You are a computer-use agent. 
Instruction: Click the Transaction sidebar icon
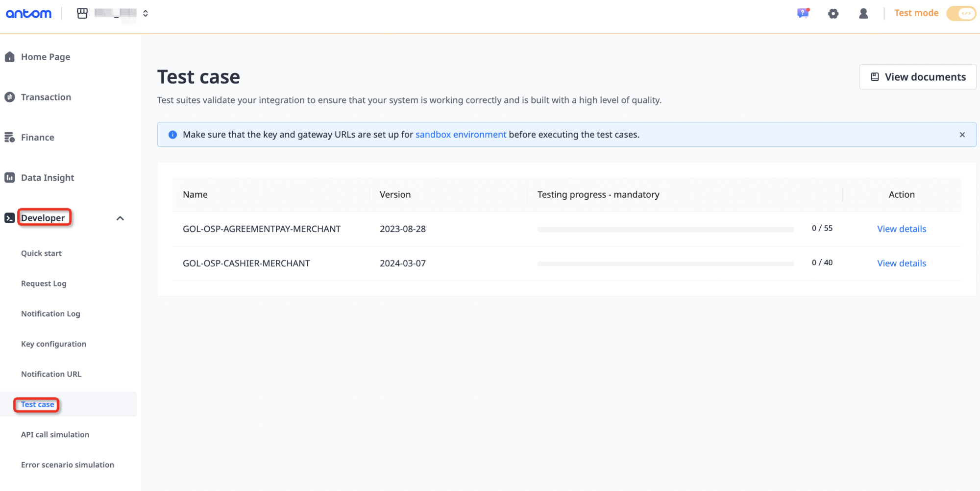coord(9,97)
